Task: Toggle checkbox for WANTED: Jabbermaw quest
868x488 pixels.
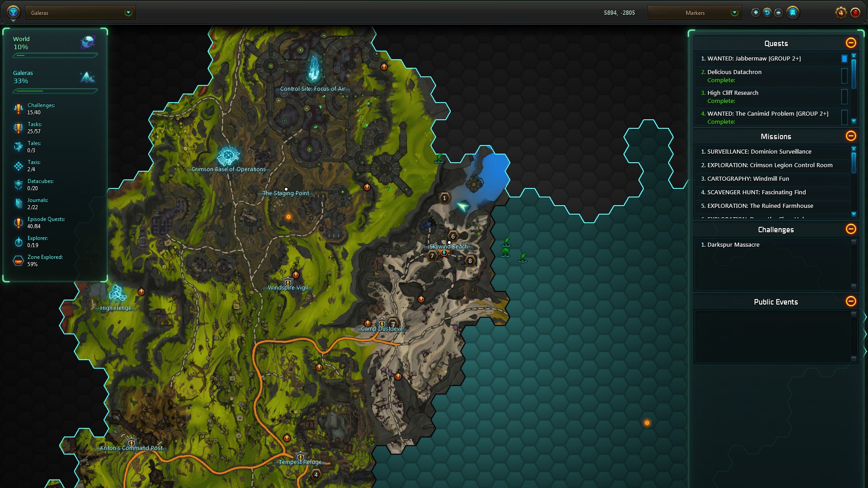Action: [844, 59]
